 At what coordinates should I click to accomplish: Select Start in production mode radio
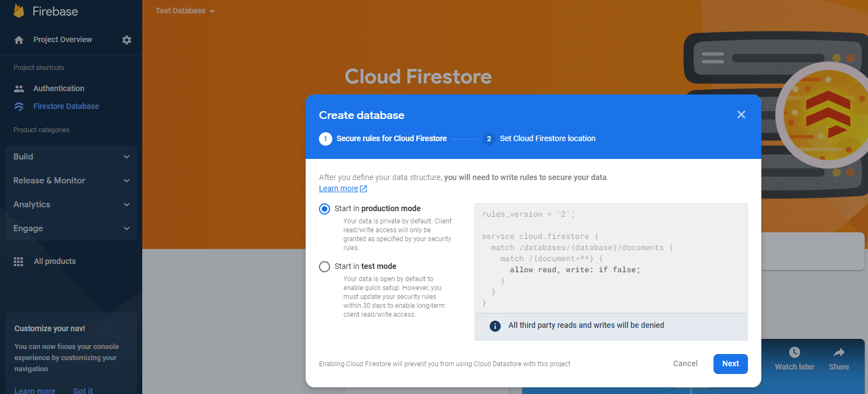click(325, 209)
